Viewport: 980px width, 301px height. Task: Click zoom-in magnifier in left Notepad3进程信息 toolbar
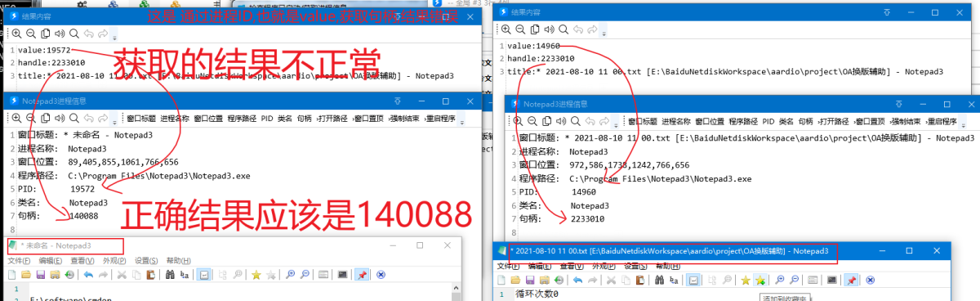click(16, 118)
